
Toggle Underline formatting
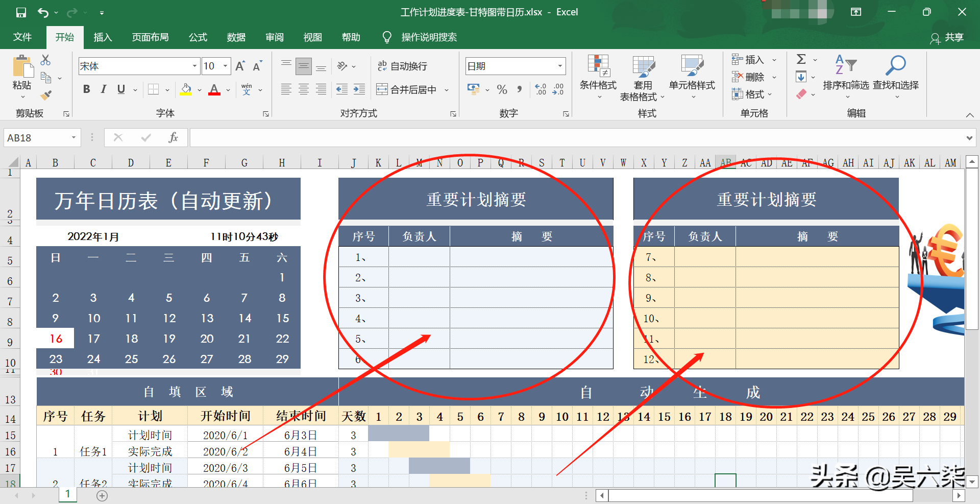(121, 89)
